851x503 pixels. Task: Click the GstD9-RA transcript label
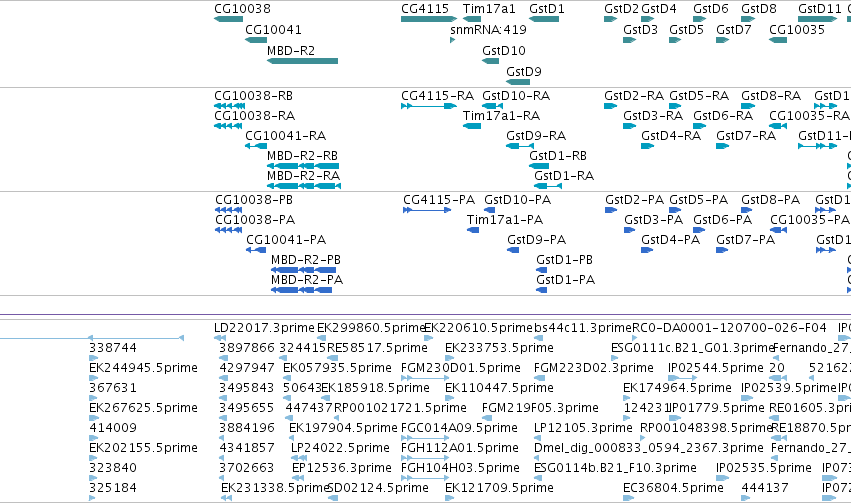click(x=536, y=136)
